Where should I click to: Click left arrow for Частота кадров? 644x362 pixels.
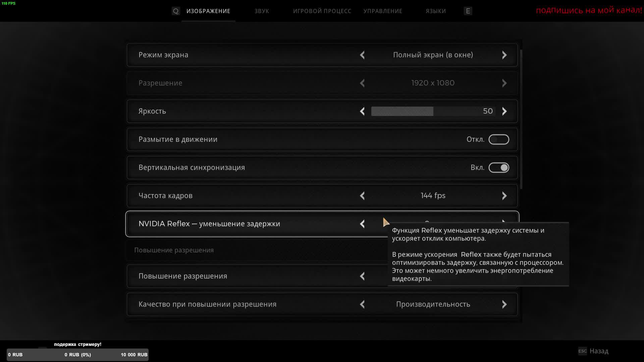point(362,196)
